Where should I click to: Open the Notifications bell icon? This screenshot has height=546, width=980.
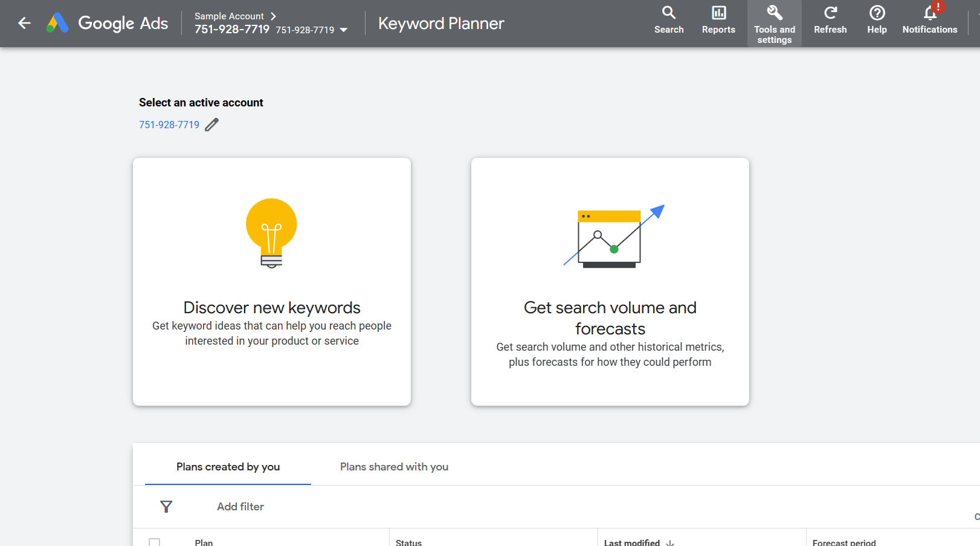pyautogui.click(x=930, y=13)
